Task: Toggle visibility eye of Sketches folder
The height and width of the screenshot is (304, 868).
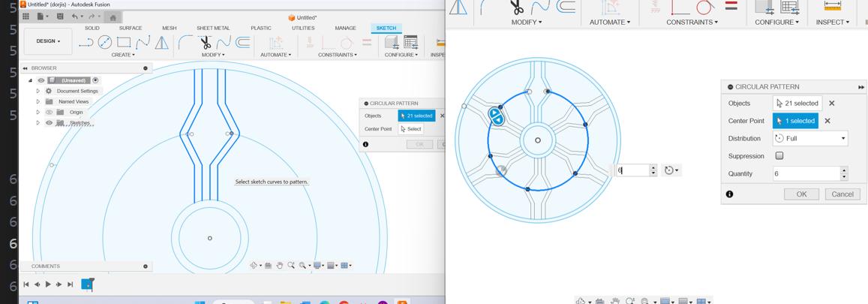Action: pos(50,123)
